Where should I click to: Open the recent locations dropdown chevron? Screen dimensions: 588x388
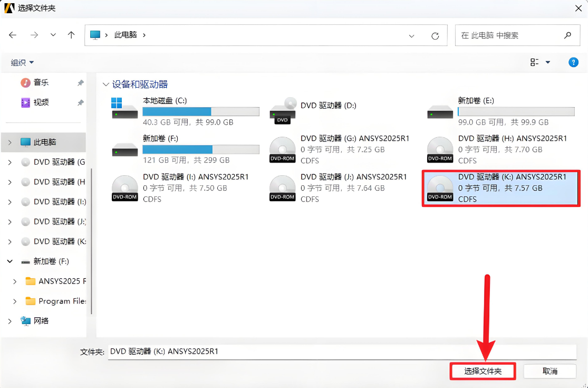point(53,35)
